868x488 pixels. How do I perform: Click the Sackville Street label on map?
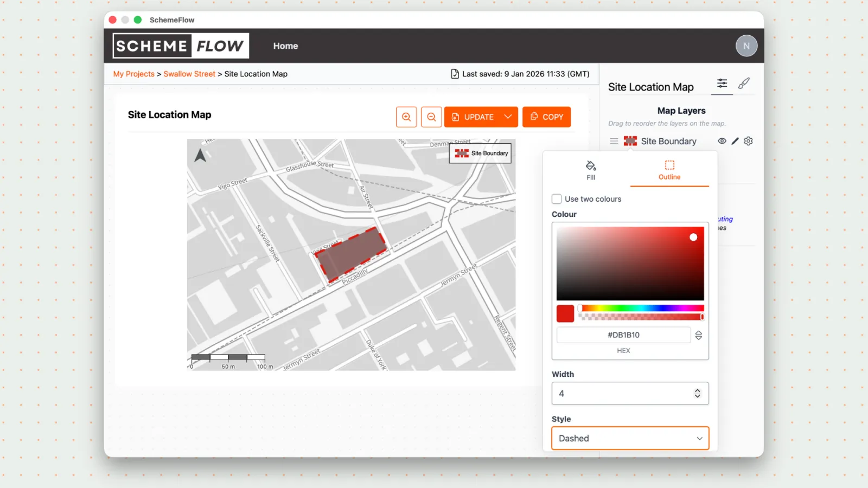click(x=268, y=243)
